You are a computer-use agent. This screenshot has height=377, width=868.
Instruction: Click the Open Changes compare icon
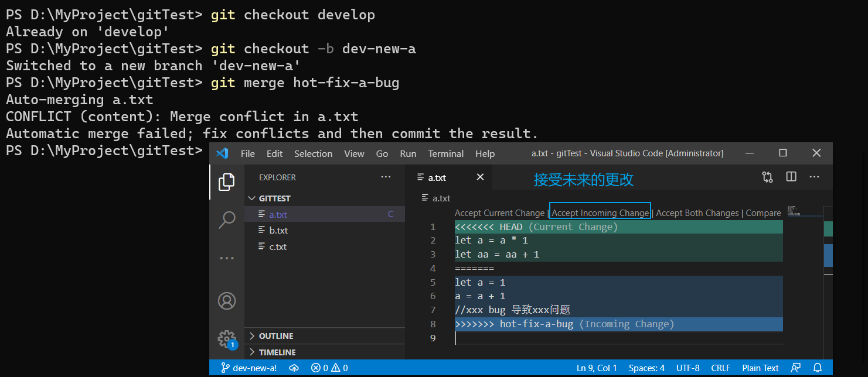pos(767,177)
